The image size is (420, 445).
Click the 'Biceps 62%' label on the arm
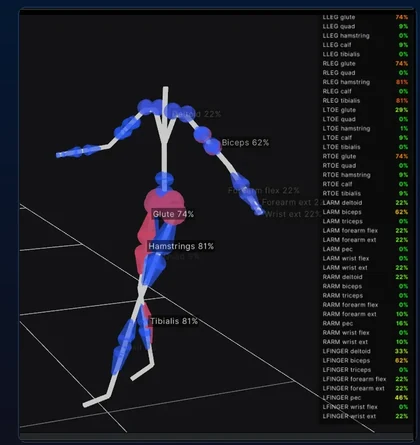[245, 143]
